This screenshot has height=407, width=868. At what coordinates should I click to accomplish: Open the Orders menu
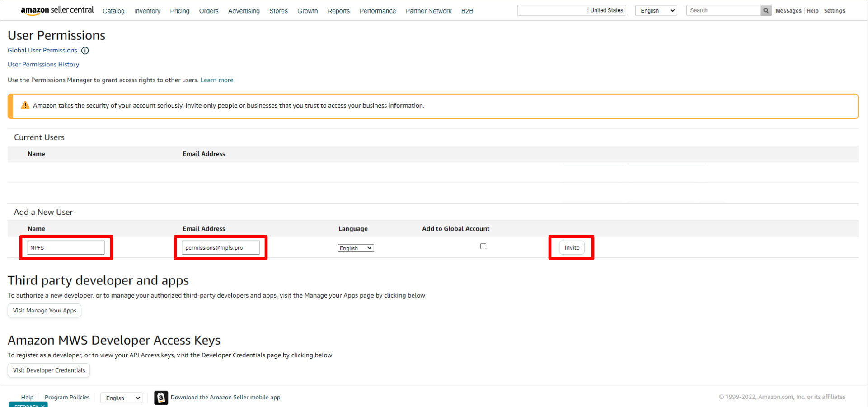tap(209, 11)
